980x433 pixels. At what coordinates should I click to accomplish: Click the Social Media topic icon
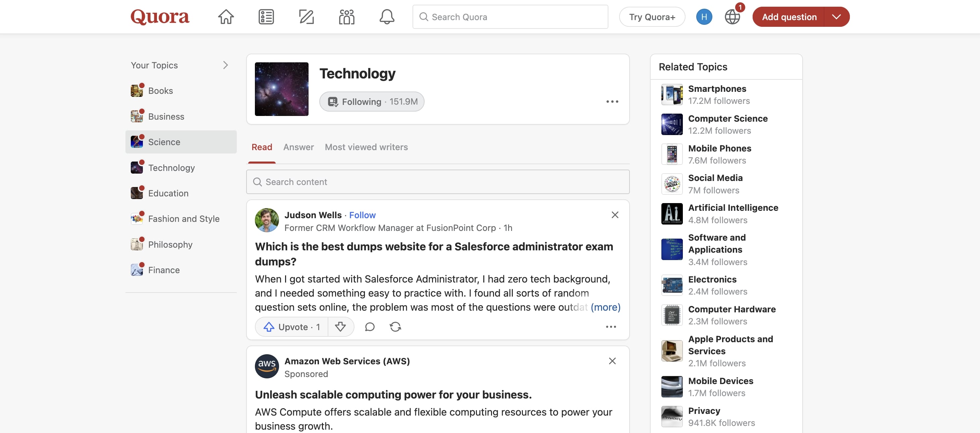pyautogui.click(x=672, y=184)
